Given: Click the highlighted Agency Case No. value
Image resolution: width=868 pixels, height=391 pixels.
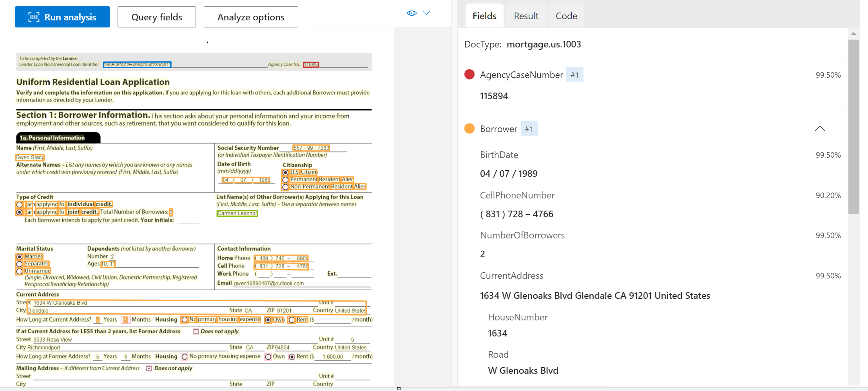Looking at the screenshot, I should [311, 65].
